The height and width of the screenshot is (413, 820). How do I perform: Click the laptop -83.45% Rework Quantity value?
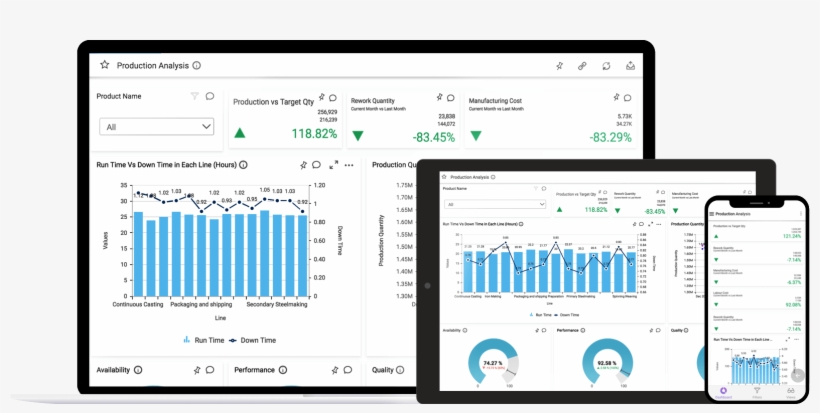pyautogui.click(x=434, y=137)
